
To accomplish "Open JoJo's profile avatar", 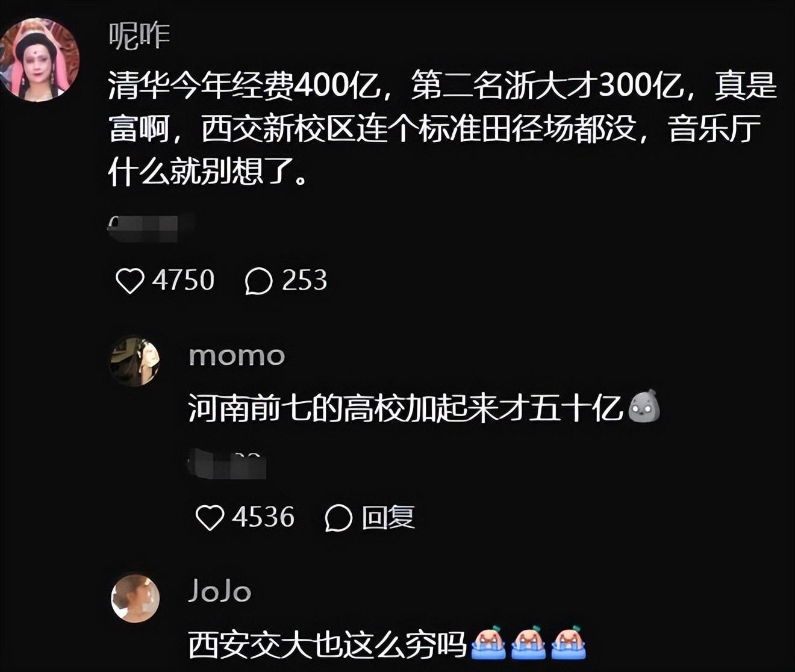I will point(136,598).
